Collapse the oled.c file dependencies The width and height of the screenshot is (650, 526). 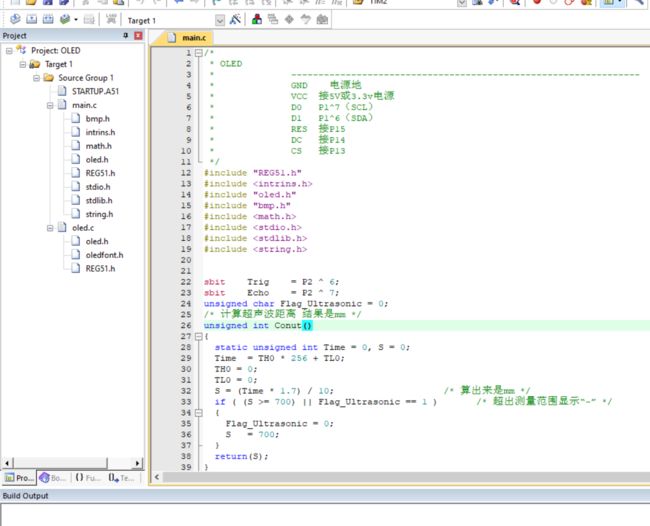(x=50, y=228)
